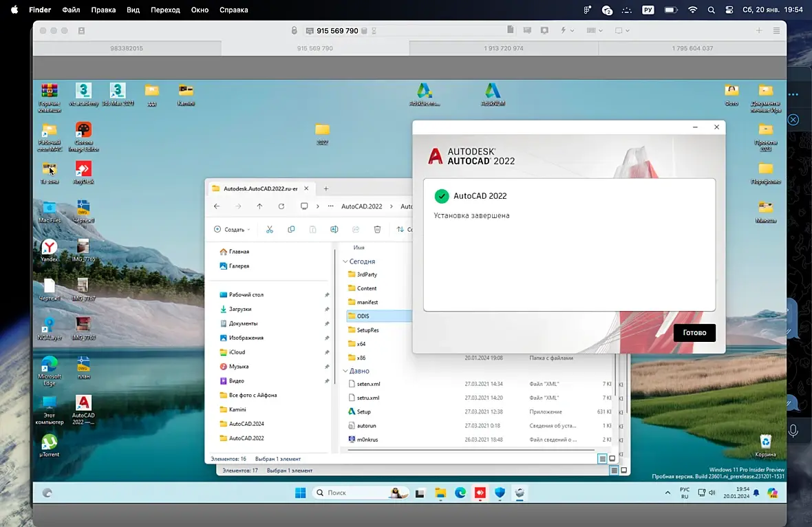Collapse the Сегодня group in file list
The height and width of the screenshot is (527, 812).
coord(345,261)
